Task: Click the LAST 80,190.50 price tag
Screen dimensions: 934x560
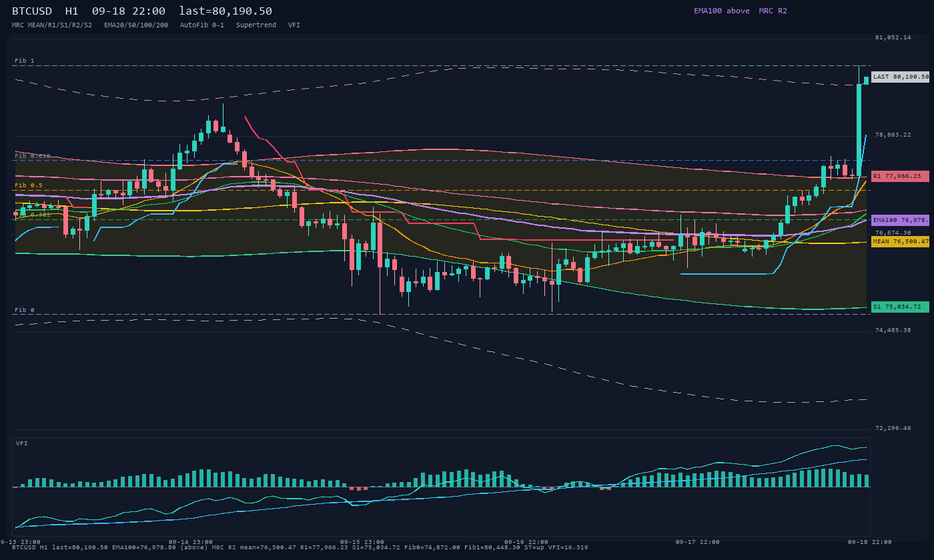Action: (x=901, y=77)
